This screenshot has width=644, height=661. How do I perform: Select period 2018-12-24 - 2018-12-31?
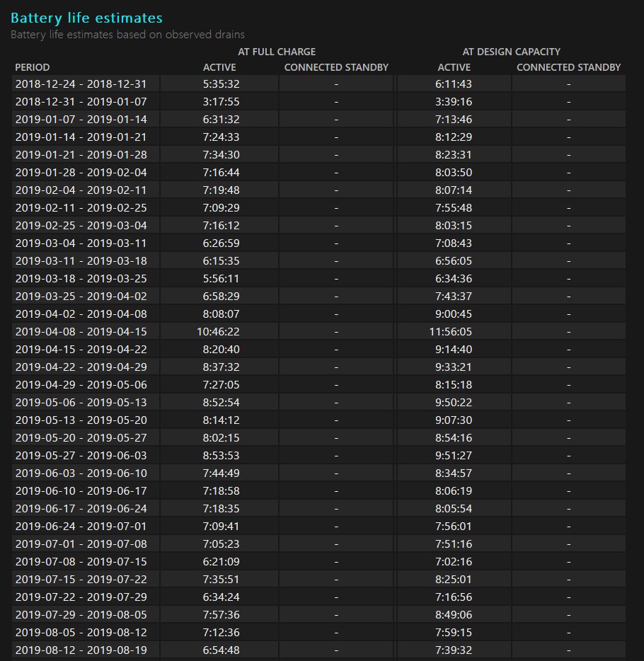pos(81,84)
